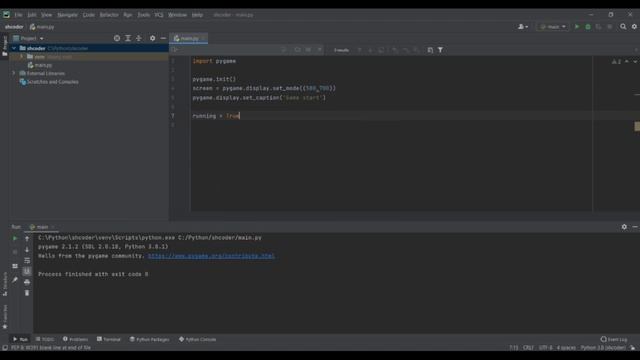The width and height of the screenshot is (640, 360).
Task: Open the Help menu
Action: [x=197, y=15]
